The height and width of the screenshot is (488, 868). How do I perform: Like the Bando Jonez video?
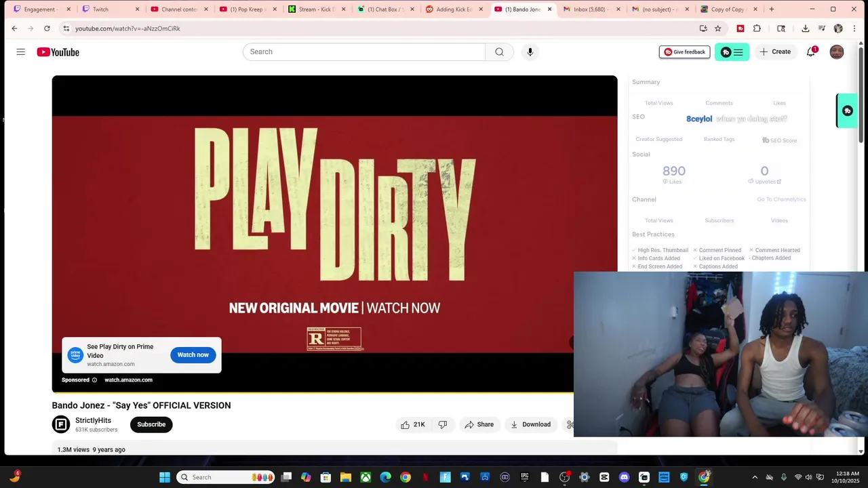(x=412, y=424)
